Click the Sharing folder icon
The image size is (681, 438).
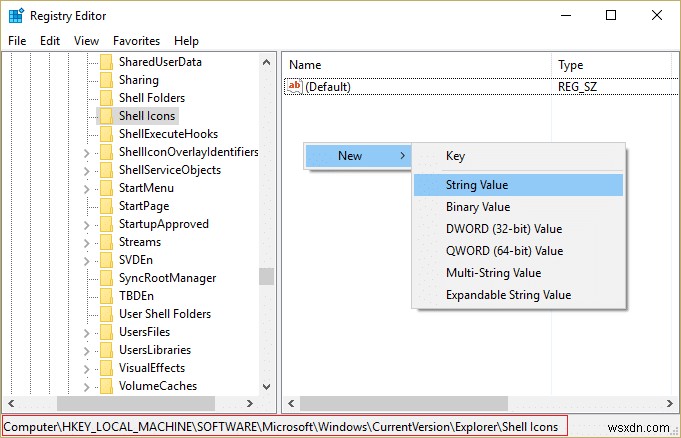pyautogui.click(x=106, y=80)
